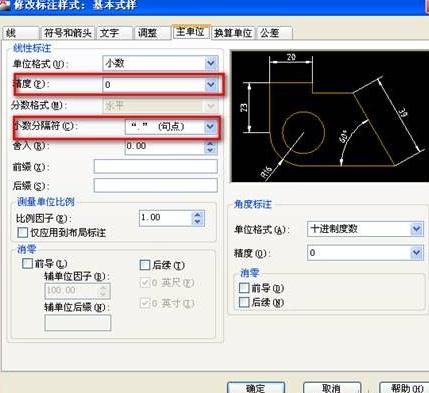Enable angular 前导(D) checkbox
The width and height of the screenshot is (429, 393).
coord(244,288)
